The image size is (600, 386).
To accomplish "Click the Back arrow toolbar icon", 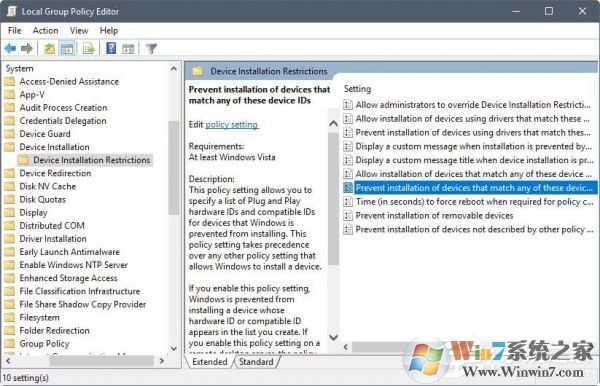I will coord(10,49).
